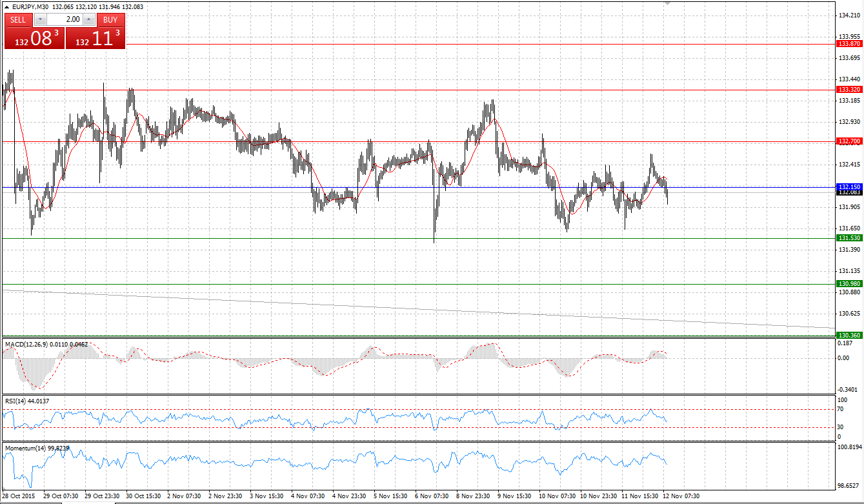Viewport: 864px width, 504px height.
Task: Click the 12 Nov 07:30 time label
Action: pyautogui.click(x=682, y=496)
